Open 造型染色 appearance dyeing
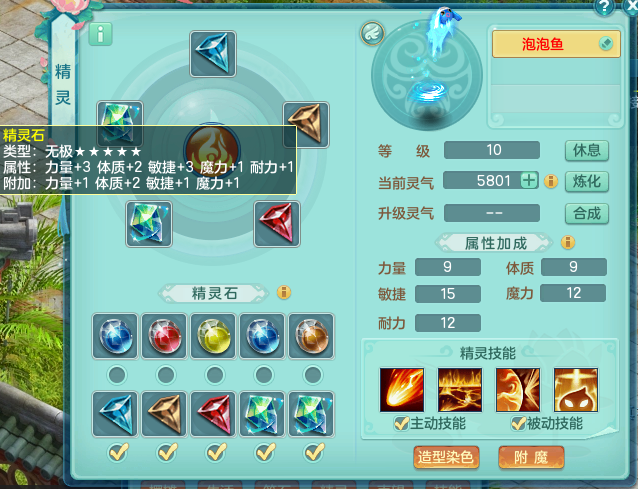The width and height of the screenshot is (638, 489). pyautogui.click(x=446, y=457)
